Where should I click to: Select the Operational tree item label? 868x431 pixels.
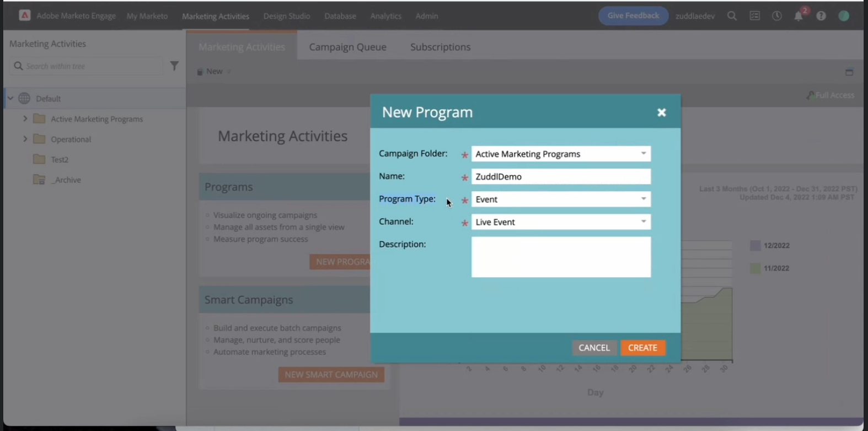[x=71, y=139]
